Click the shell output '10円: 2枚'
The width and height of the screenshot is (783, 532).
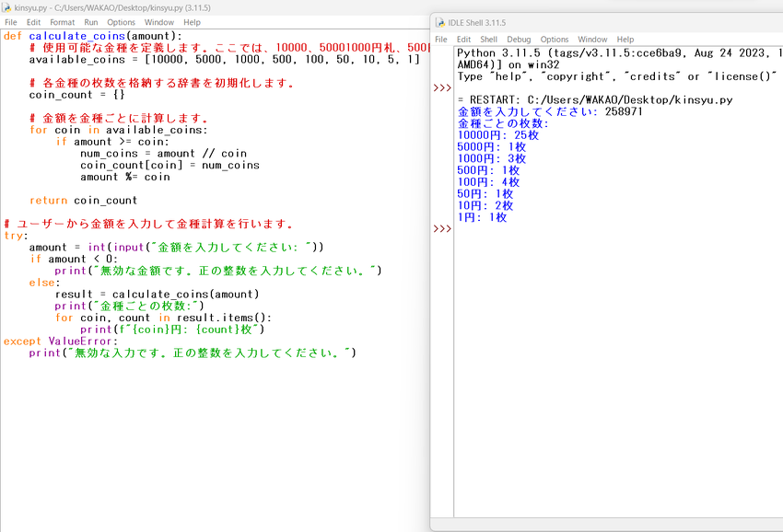[485, 205]
